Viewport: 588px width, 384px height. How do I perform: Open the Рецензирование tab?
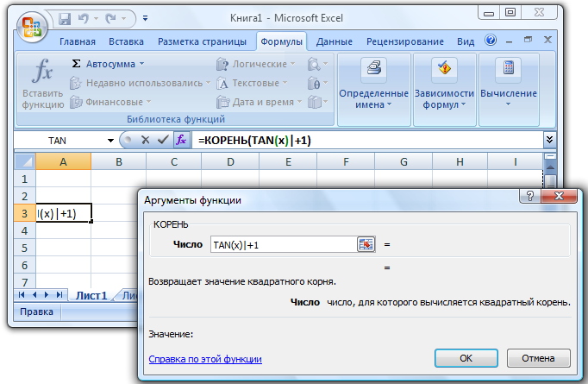tap(405, 41)
